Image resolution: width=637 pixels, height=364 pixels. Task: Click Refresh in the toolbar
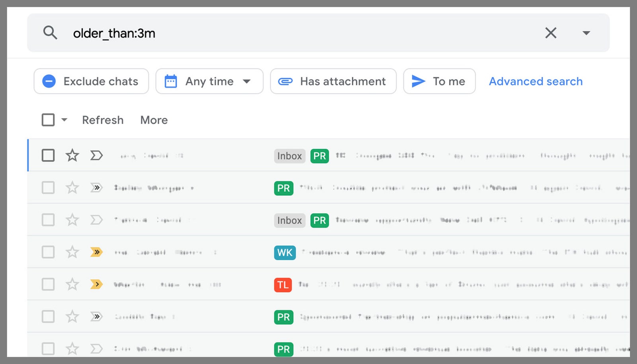(103, 120)
